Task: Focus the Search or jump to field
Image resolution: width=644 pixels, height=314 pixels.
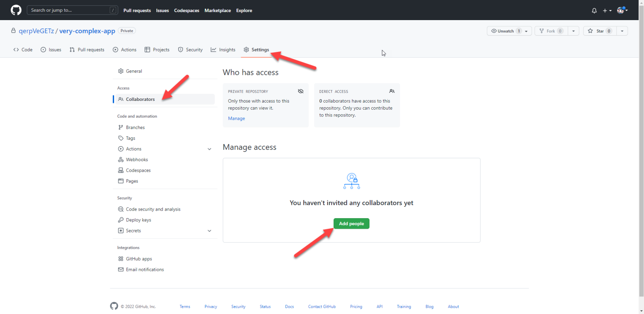Action: tap(72, 10)
